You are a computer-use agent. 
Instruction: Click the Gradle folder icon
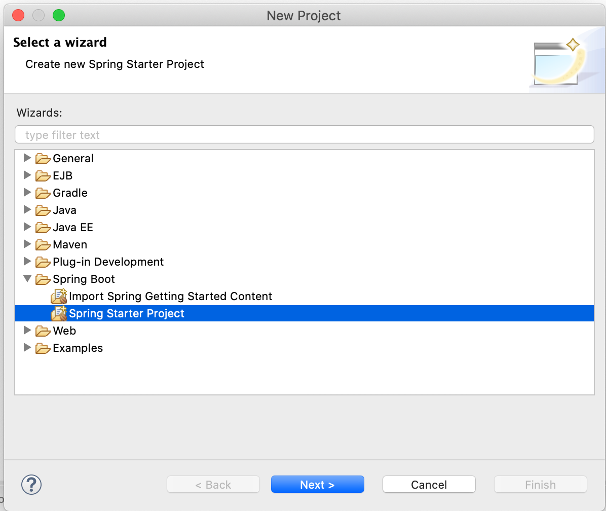43,193
